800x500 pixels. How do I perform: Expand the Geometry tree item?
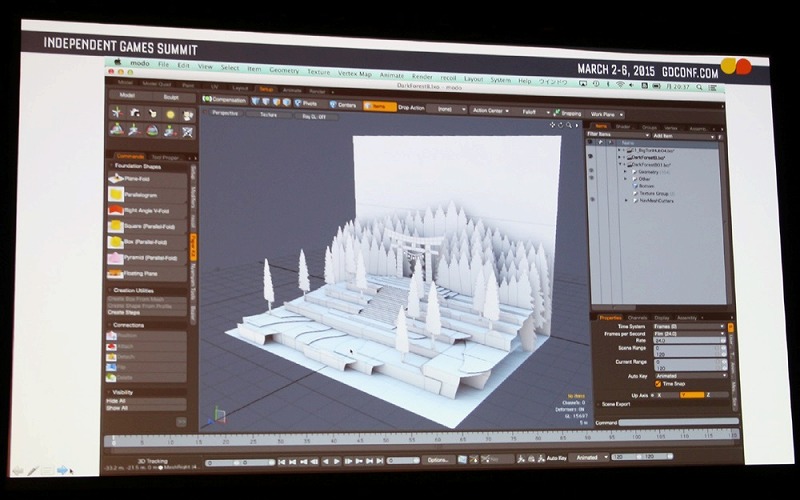(x=626, y=172)
